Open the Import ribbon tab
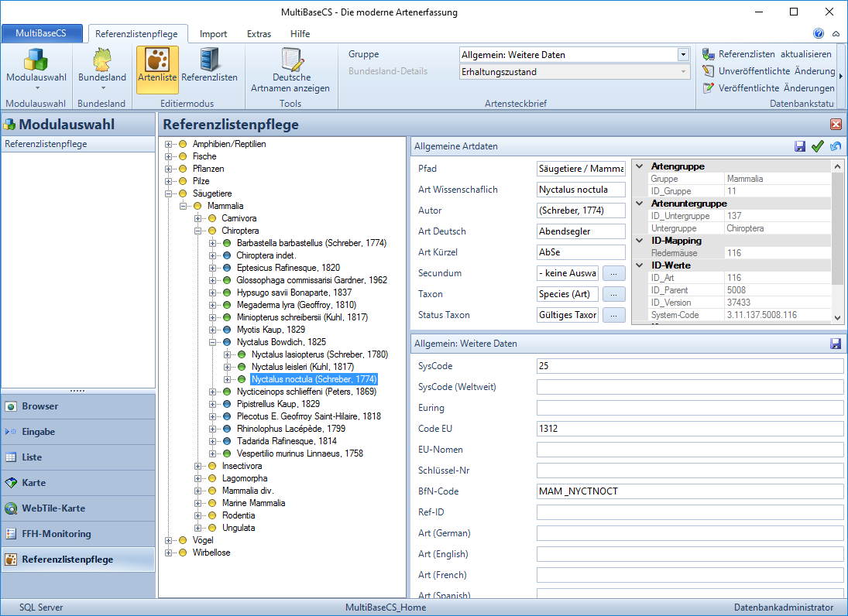Viewport: 848px width, 616px height. coord(213,34)
